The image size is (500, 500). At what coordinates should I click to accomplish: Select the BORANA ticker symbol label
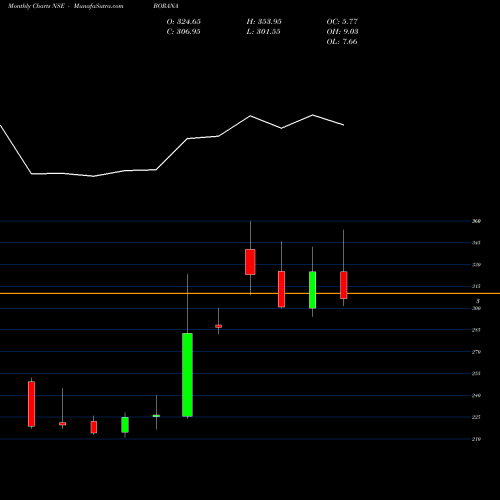click(166, 6)
